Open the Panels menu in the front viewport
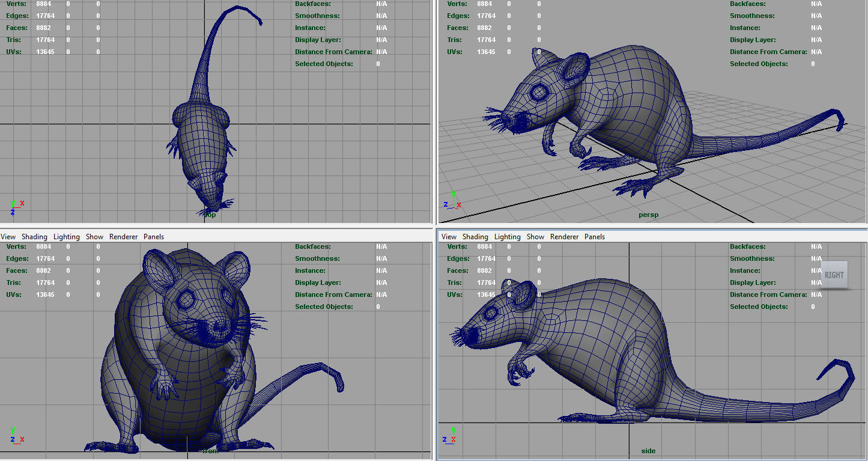This screenshot has width=868, height=461. tap(154, 236)
